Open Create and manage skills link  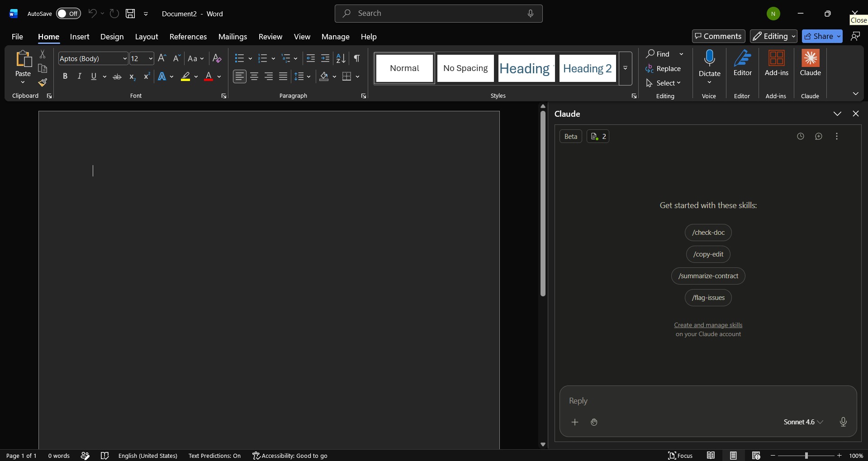tap(708, 325)
